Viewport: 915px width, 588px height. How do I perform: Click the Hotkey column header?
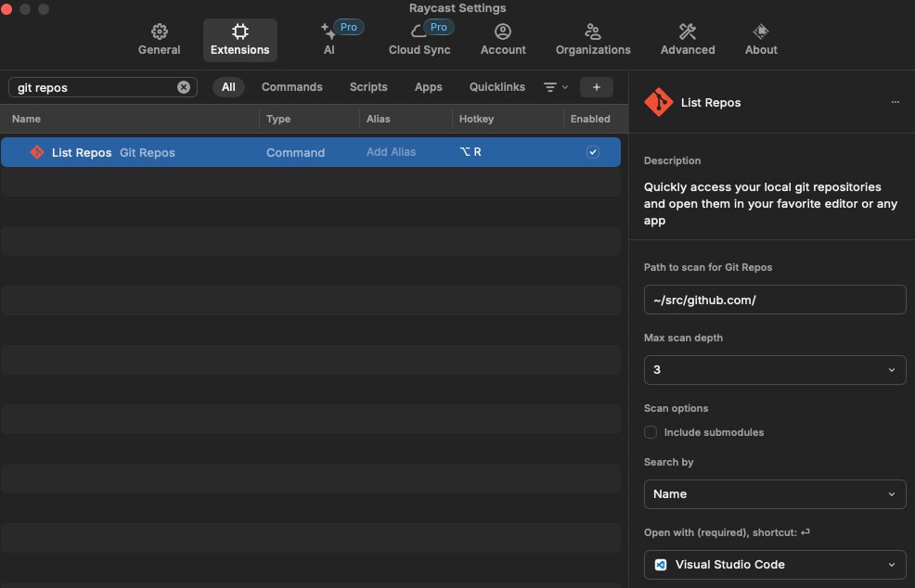(476, 119)
